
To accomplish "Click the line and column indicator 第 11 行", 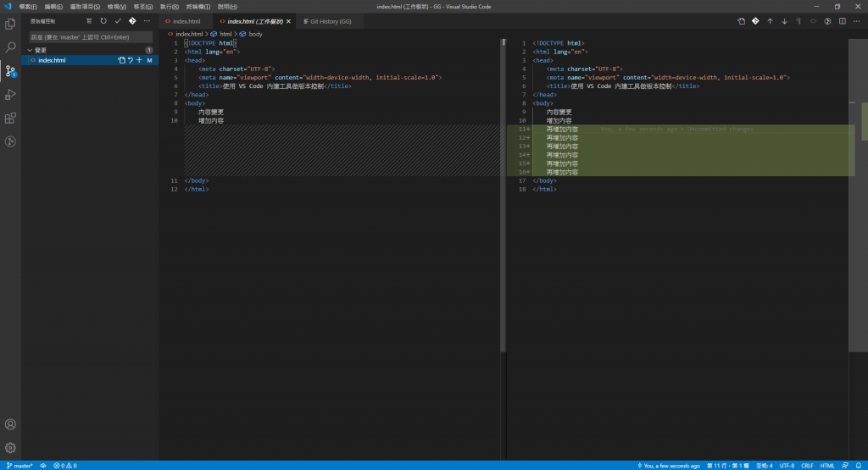I will [x=727, y=466].
